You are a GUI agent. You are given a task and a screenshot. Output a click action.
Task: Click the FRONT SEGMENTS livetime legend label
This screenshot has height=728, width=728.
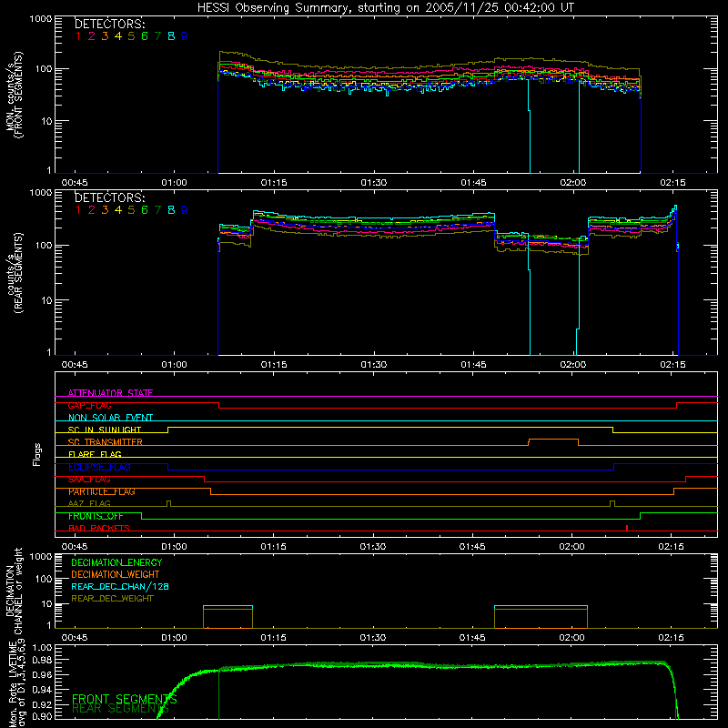pos(125,699)
